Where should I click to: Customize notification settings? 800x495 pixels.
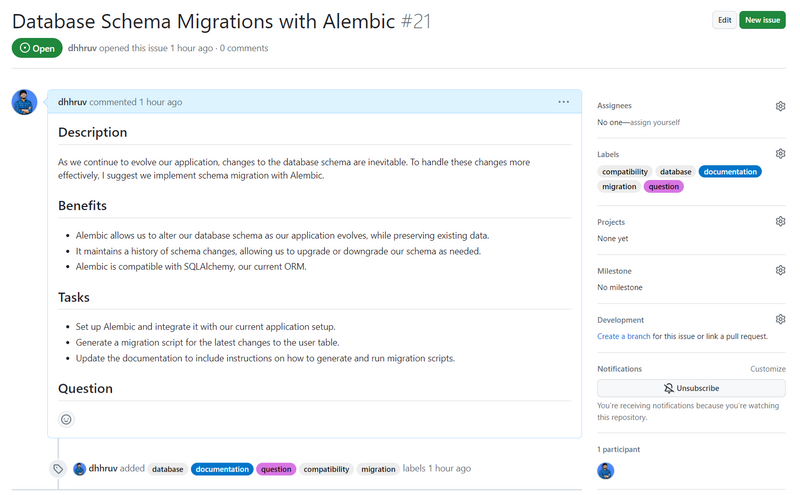768,369
